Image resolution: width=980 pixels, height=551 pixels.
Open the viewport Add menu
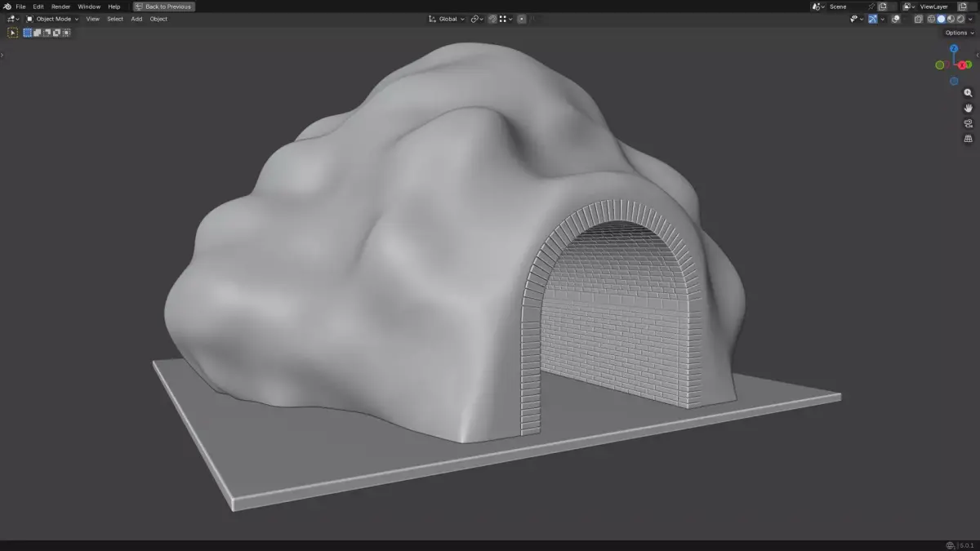coord(136,19)
